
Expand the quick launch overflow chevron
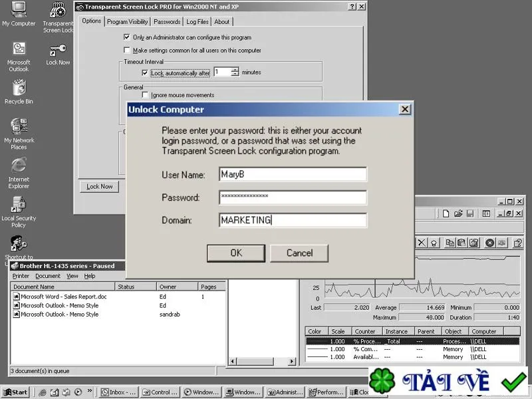tap(90, 390)
